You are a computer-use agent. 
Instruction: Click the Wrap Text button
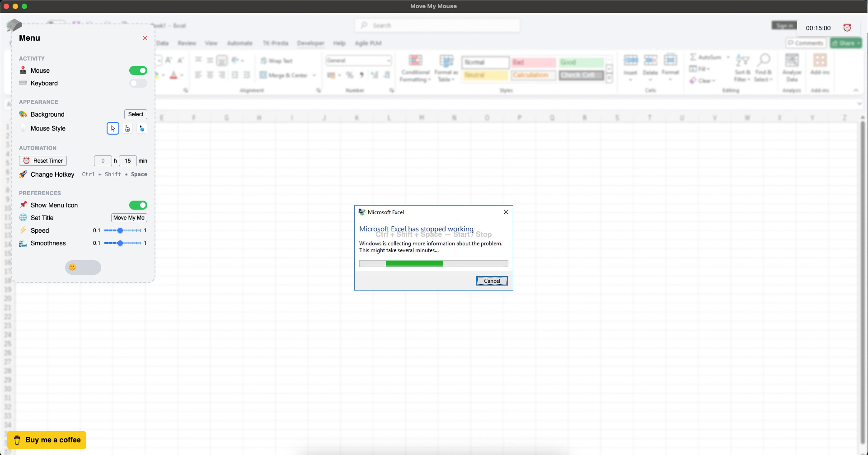coord(277,61)
